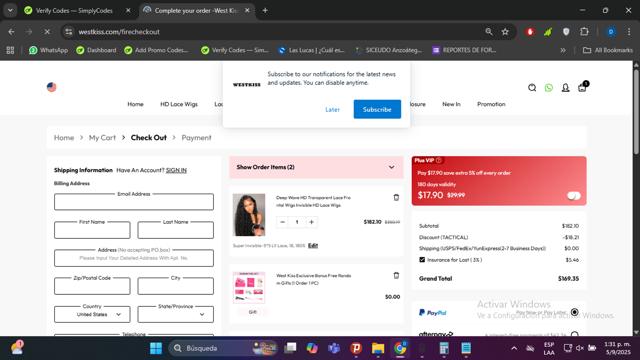Open the user account icon

[x=565, y=88]
